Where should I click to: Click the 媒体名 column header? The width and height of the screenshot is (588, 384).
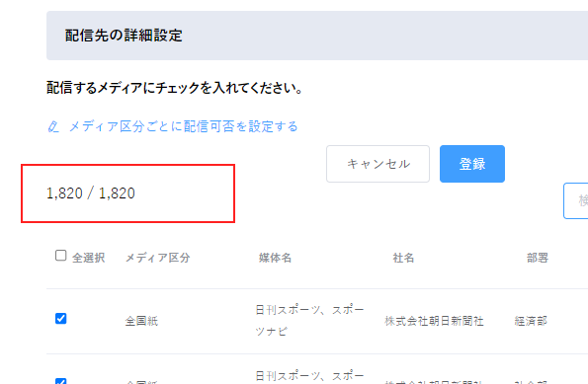[x=275, y=258]
